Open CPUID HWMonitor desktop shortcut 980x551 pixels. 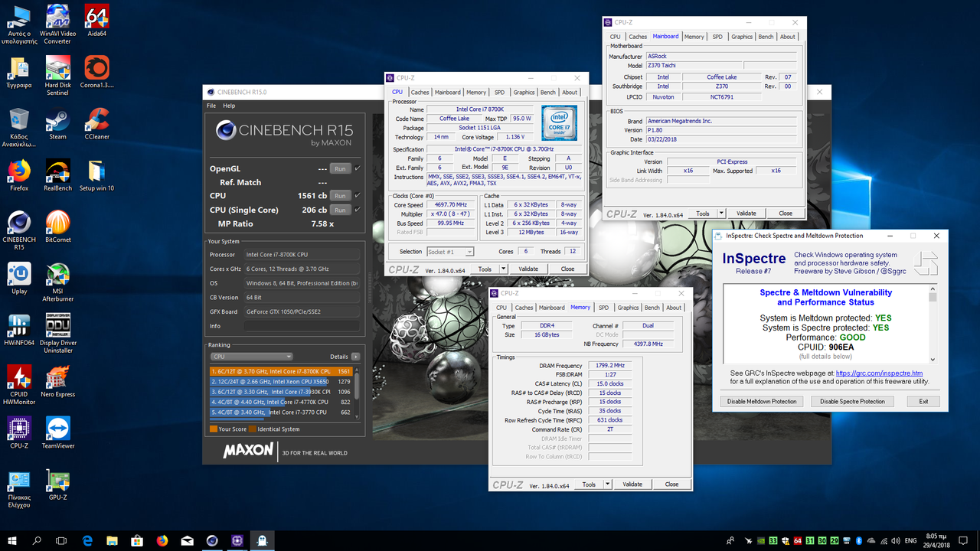pyautogui.click(x=19, y=385)
